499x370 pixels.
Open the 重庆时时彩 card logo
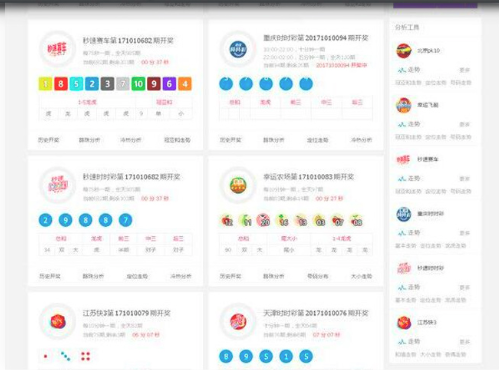[238, 49]
